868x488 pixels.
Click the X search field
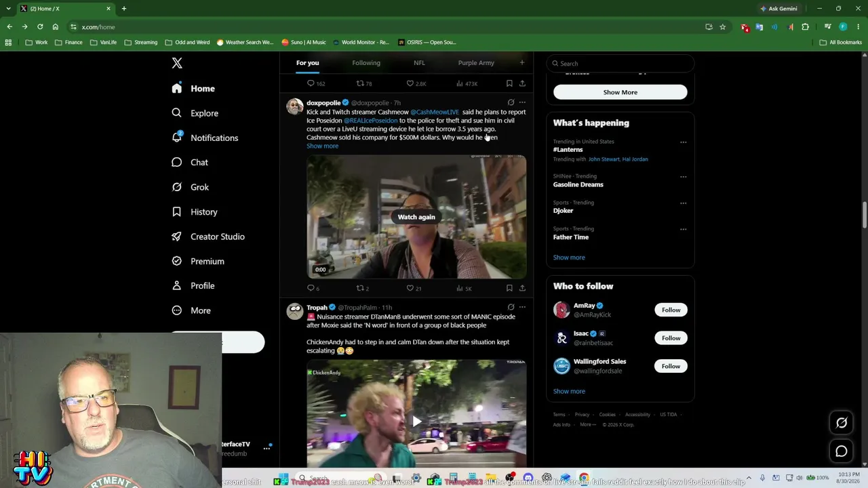click(620, 63)
